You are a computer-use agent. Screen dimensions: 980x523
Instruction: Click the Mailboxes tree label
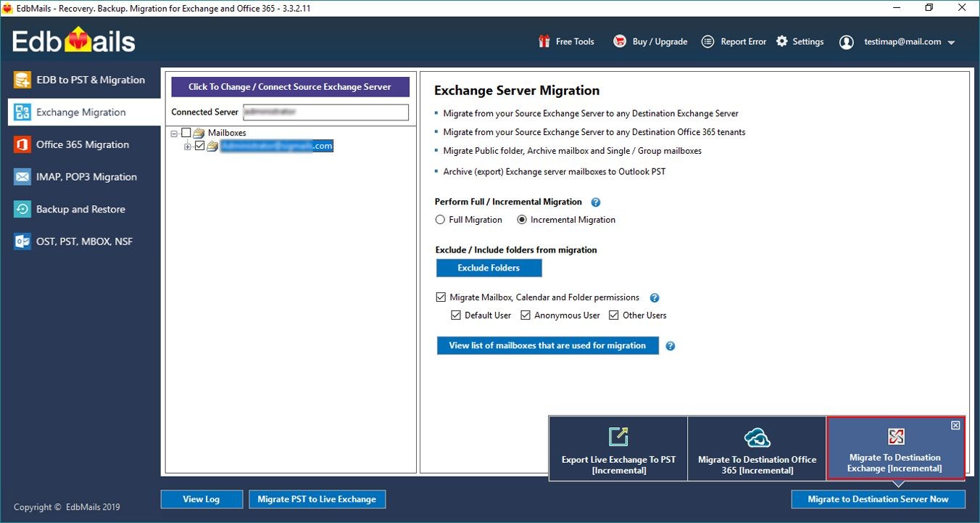tap(227, 133)
